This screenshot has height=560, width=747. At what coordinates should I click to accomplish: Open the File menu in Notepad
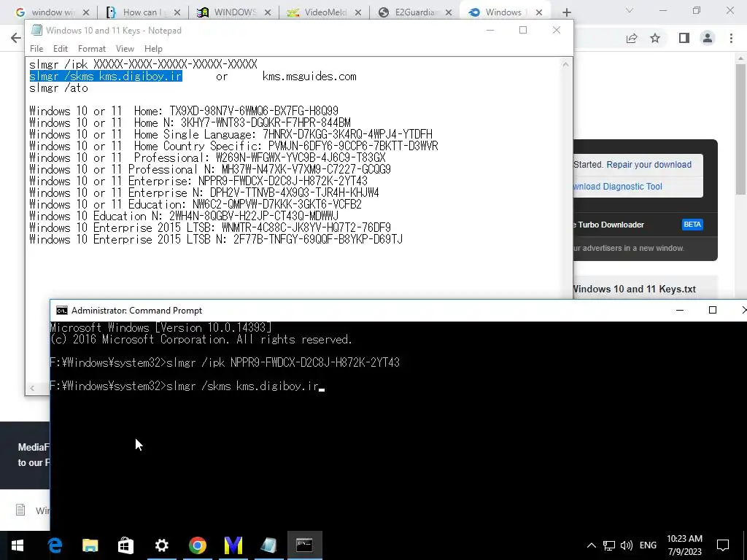(36, 49)
